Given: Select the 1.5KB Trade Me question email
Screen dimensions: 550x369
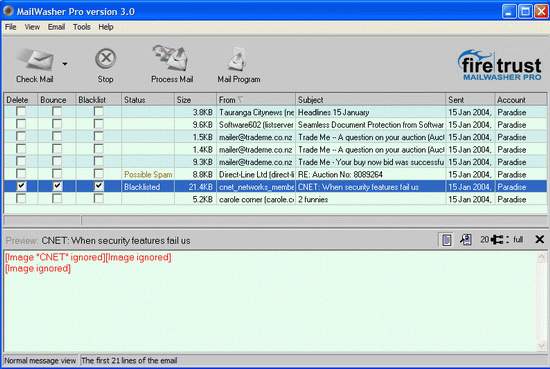Looking at the screenshot, I should [x=275, y=137].
